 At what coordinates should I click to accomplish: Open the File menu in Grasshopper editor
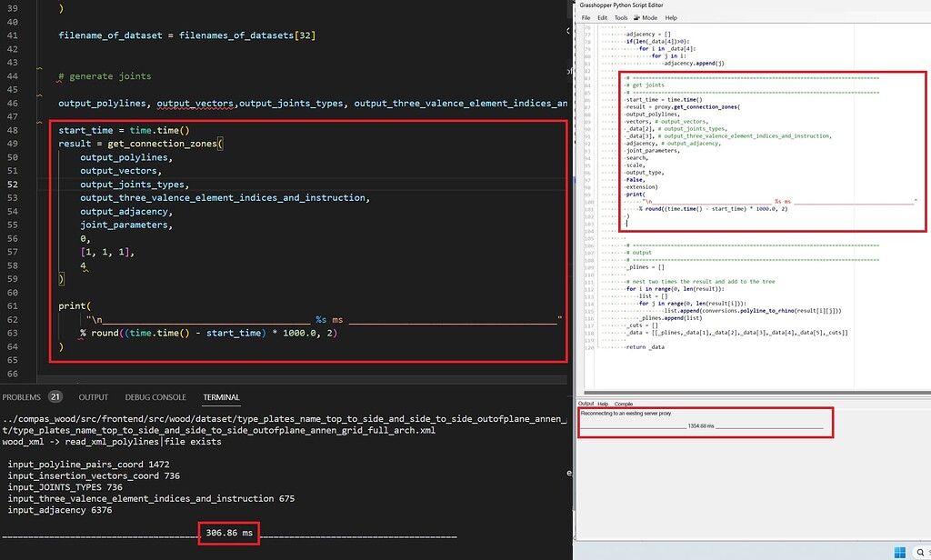(588, 16)
